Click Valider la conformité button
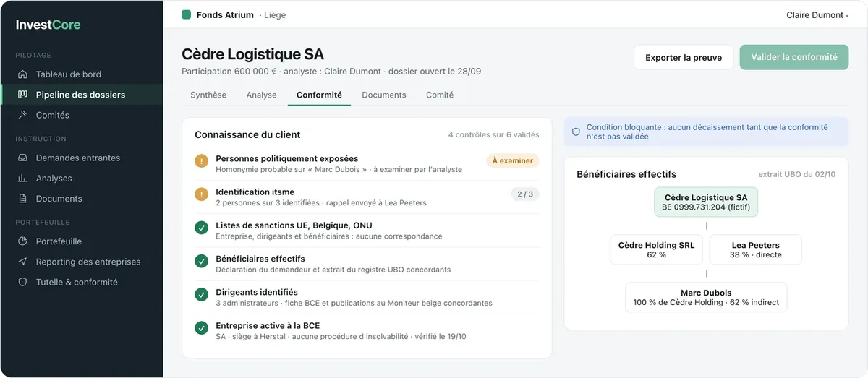868x378 pixels. point(794,57)
